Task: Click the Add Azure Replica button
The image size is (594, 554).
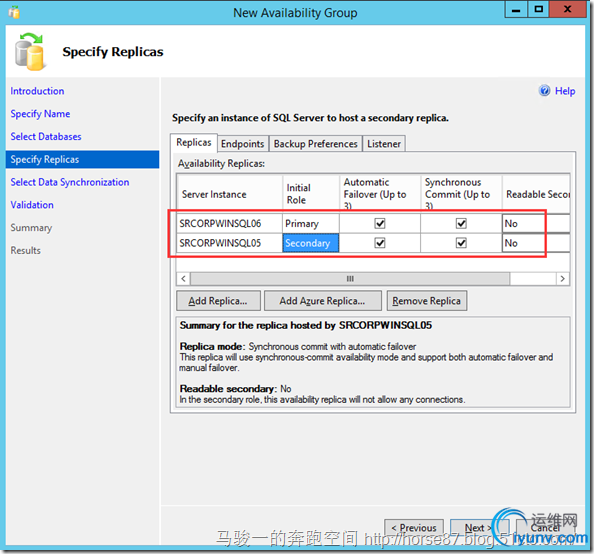Action: (323, 301)
